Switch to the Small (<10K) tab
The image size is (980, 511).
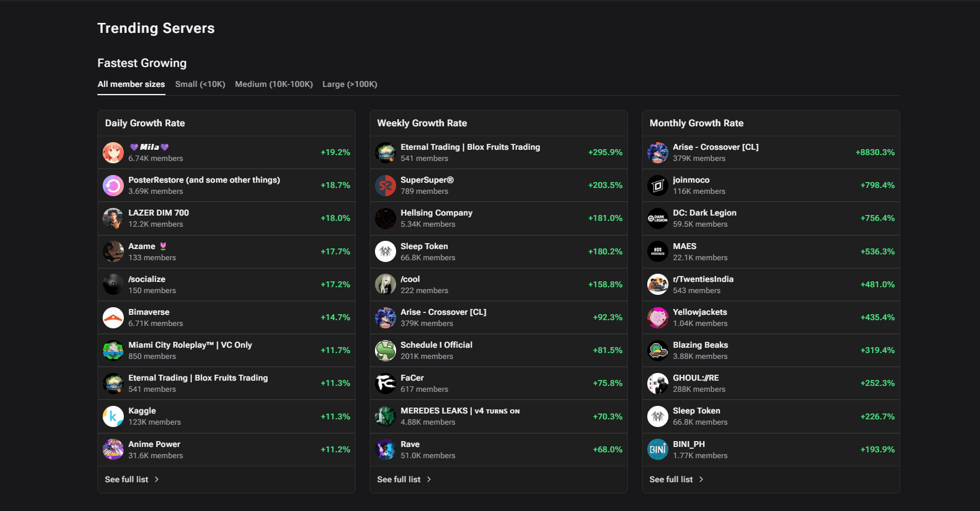200,84
